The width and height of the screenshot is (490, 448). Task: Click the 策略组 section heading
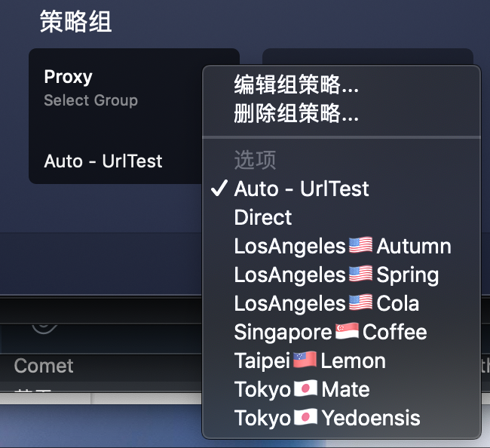tap(75, 21)
